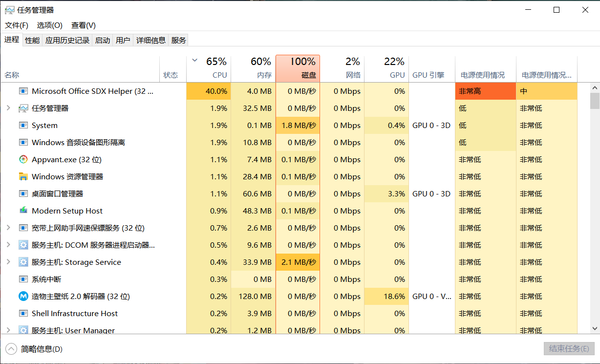Select the Modern Setup Host process name

pyautogui.click(x=67, y=211)
